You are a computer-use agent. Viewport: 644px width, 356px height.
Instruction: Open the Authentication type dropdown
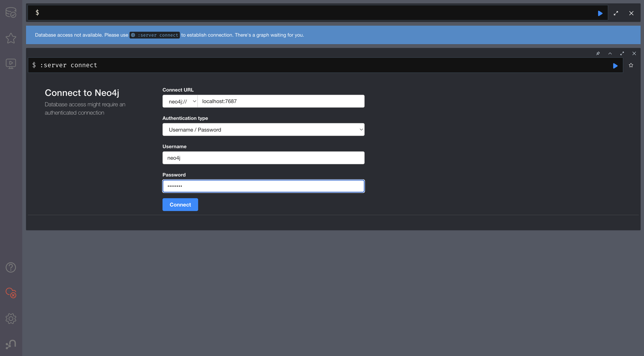(x=263, y=130)
